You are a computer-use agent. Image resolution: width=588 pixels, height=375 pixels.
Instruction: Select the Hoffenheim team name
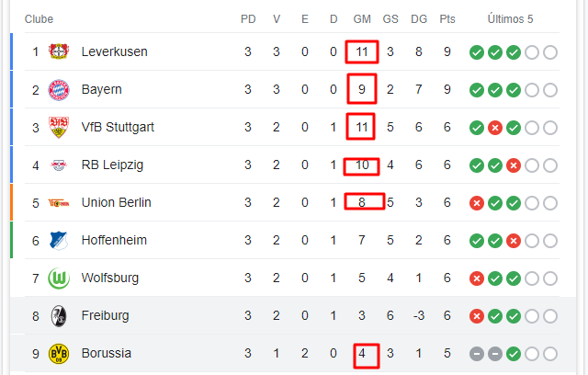114,240
